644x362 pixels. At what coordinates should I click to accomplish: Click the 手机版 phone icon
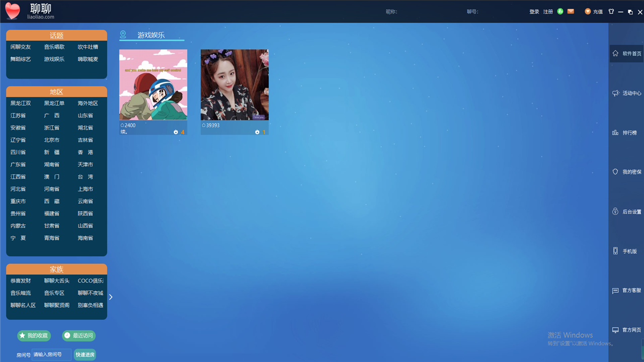(615, 251)
